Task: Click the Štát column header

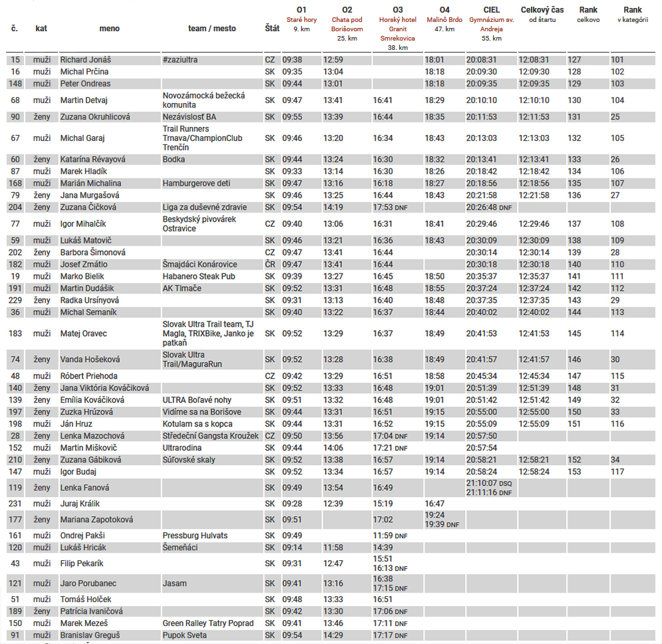Action: (271, 29)
